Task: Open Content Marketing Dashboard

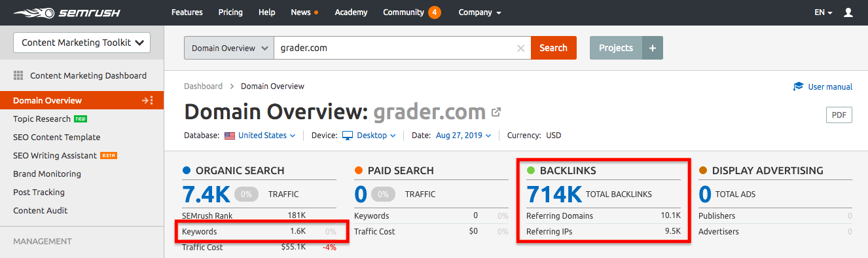Action: click(88, 75)
